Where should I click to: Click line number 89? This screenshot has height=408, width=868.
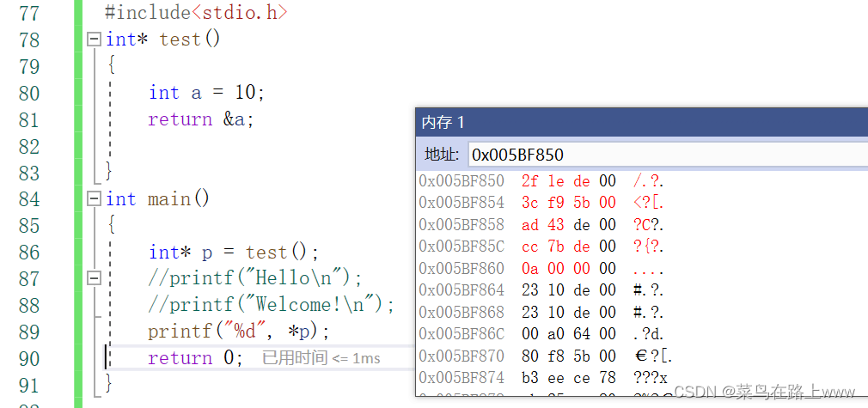point(28,332)
